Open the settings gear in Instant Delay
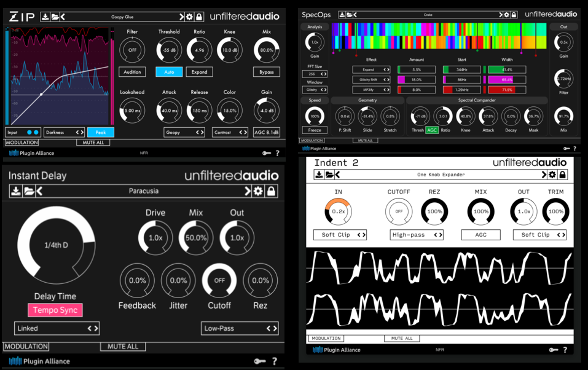The width and height of the screenshot is (588, 370). (x=258, y=191)
